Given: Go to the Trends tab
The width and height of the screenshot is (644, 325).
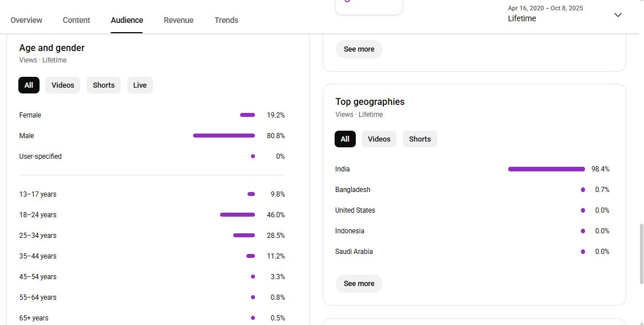Looking at the screenshot, I should (226, 20).
